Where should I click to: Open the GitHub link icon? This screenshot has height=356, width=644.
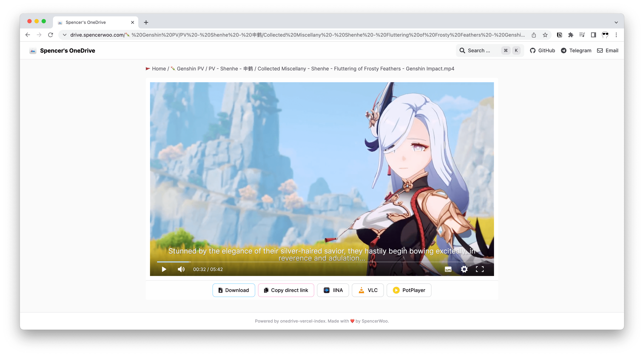pyautogui.click(x=533, y=50)
